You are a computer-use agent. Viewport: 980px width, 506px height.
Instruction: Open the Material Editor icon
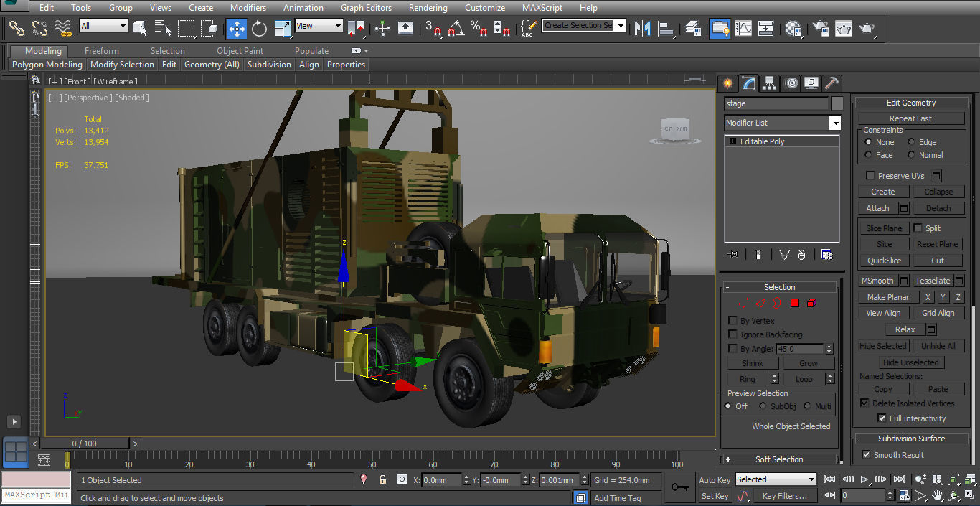pos(793,28)
